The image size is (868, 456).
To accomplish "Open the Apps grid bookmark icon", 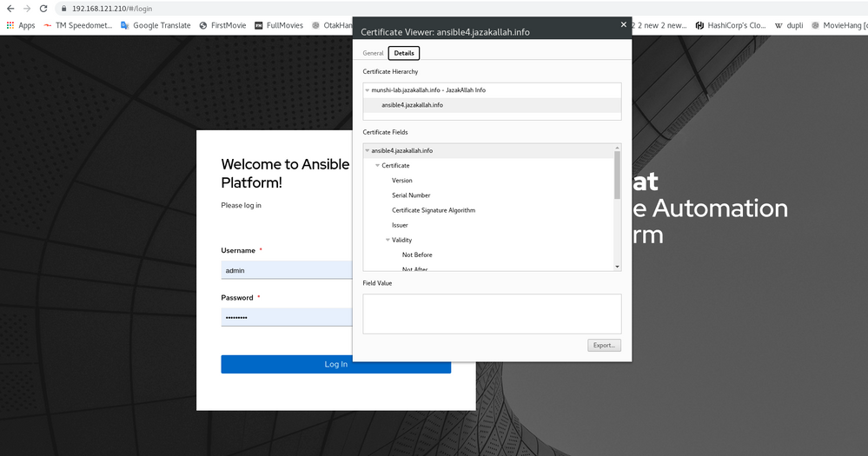I will (x=10, y=25).
